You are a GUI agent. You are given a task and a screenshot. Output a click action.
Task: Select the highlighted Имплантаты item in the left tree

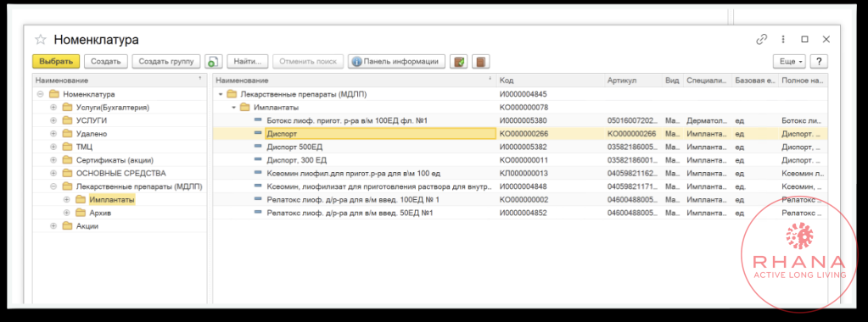[112, 199]
